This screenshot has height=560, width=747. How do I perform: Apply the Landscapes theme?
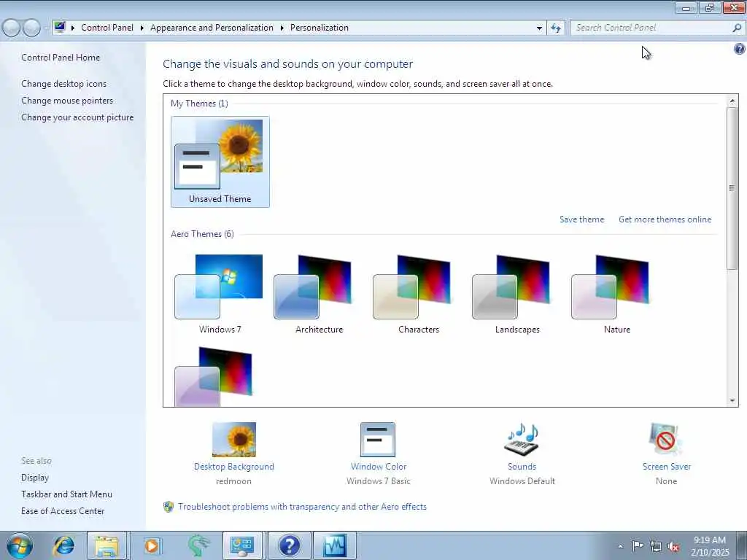(517, 294)
